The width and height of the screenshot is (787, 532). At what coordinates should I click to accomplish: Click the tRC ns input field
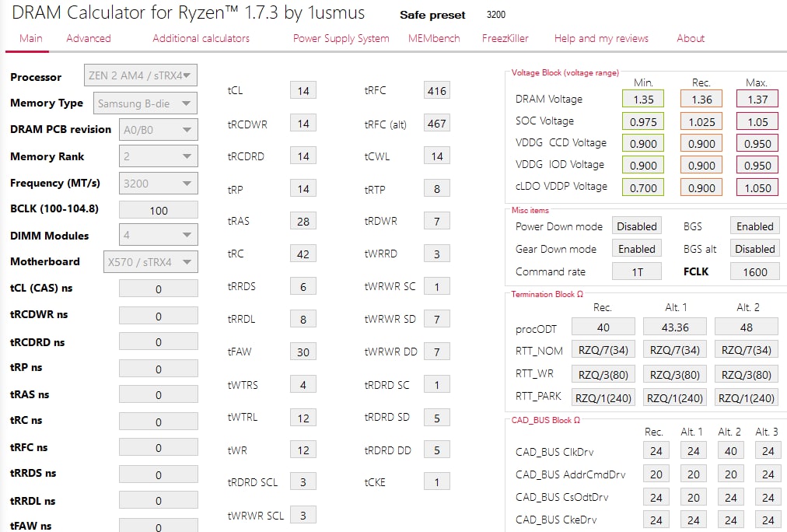click(158, 422)
